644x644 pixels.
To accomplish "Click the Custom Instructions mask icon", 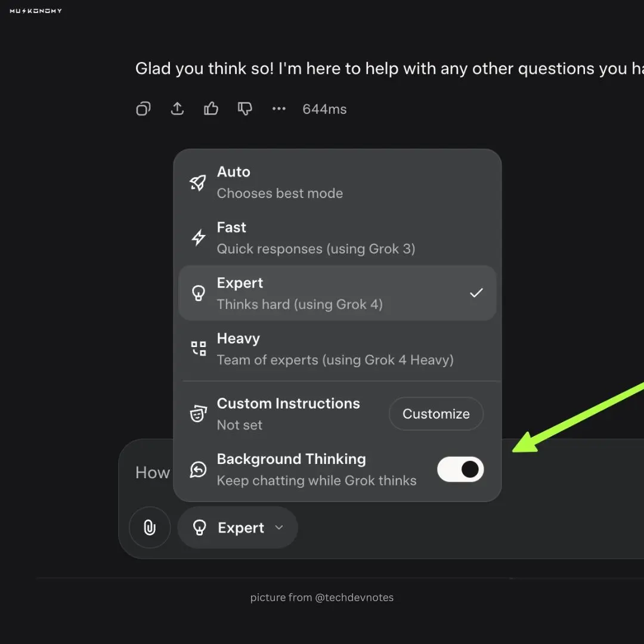I will point(199,414).
